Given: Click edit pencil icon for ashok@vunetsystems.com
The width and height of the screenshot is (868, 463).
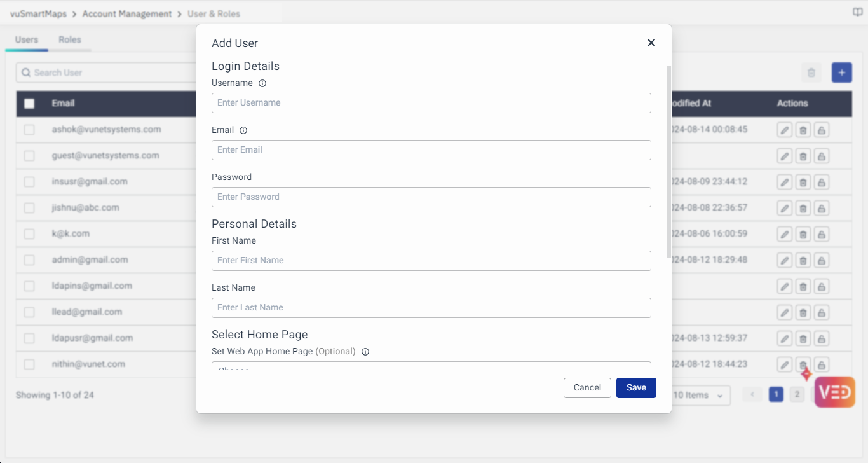Looking at the screenshot, I should [x=785, y=130].
